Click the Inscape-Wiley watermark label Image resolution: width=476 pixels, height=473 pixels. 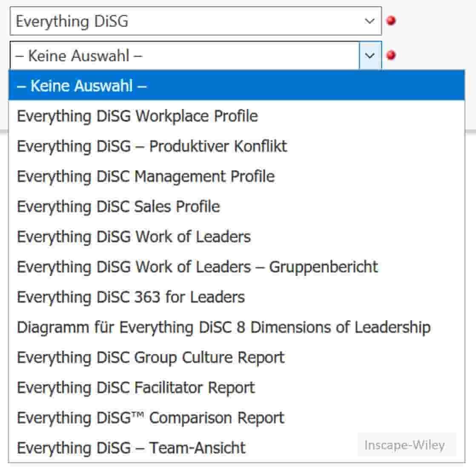[404, 445]
